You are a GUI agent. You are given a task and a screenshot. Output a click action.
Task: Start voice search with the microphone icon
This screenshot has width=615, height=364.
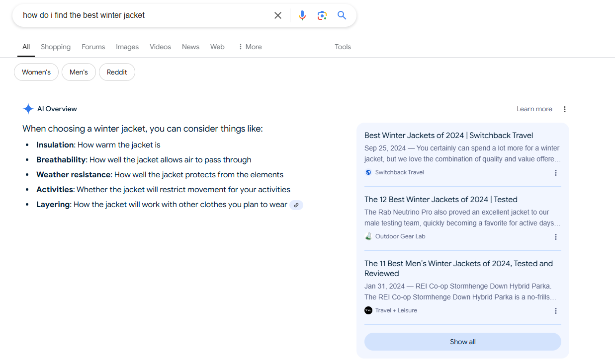click(302, 15)
